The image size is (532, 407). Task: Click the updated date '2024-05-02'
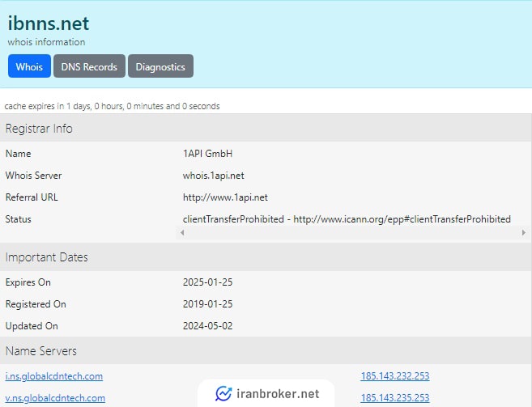[207, 326]
